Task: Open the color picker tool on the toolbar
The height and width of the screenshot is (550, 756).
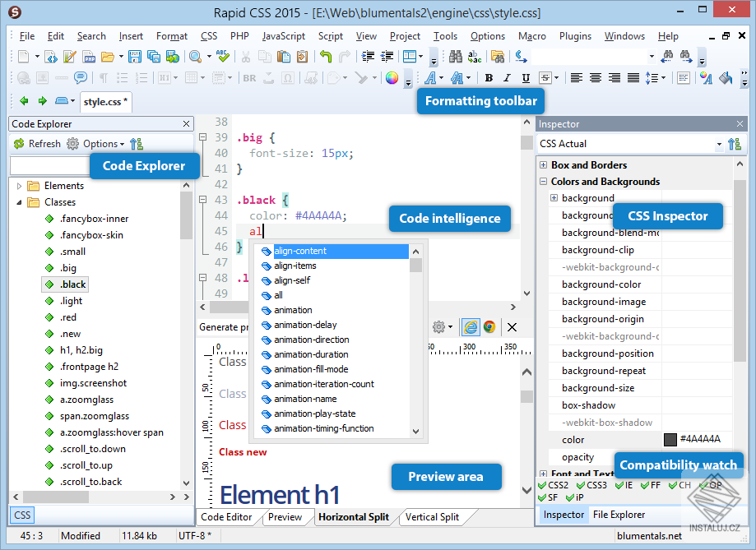Action: click(392, 78)
